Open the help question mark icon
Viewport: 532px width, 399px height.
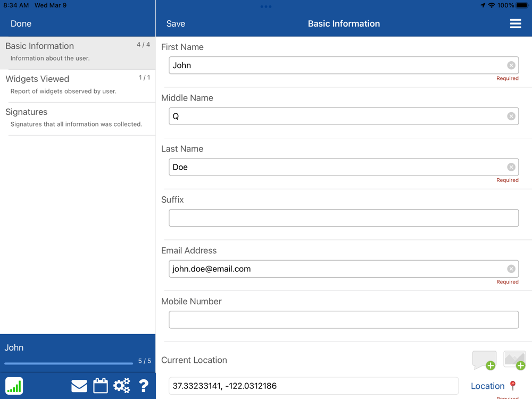pyautogui.click(x=144, y=386)
